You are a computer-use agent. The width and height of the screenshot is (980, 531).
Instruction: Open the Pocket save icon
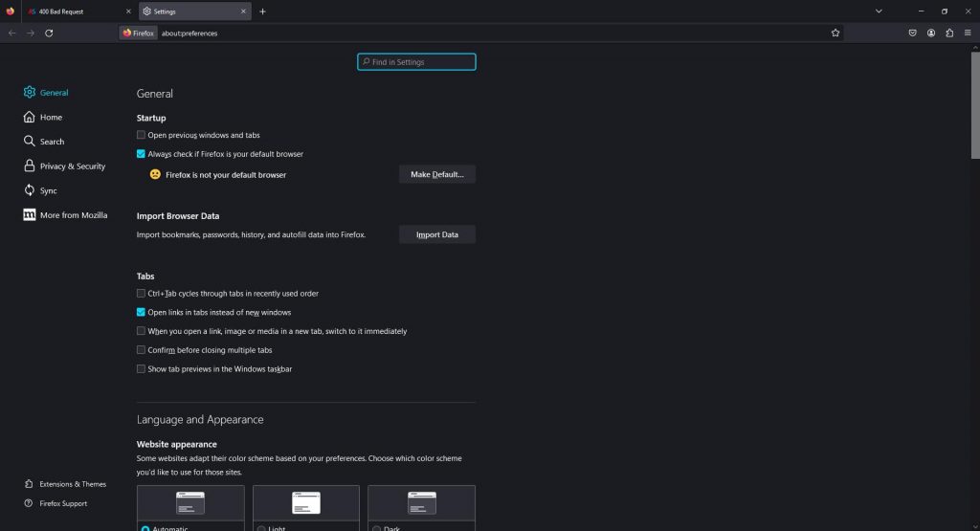point(913,33)
